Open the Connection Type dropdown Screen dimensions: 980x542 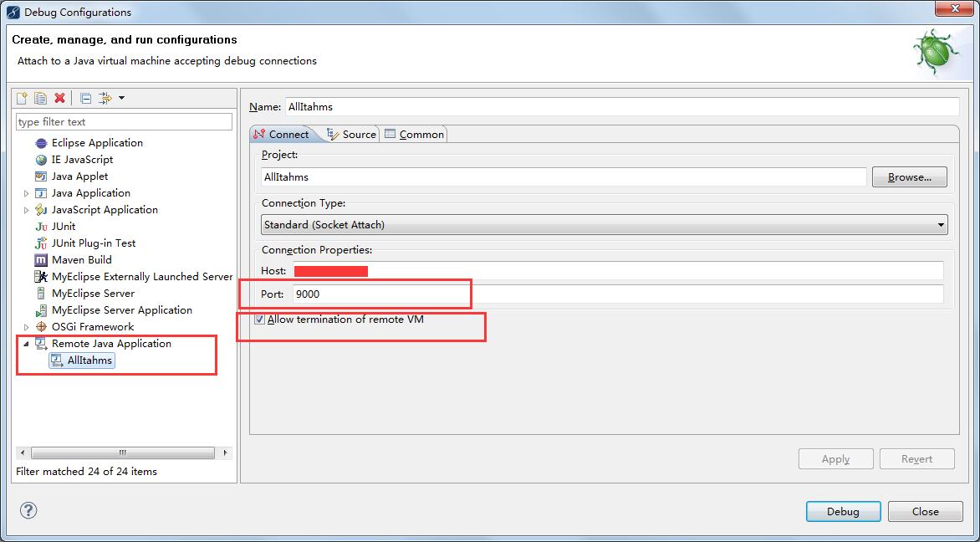(605, 224)
